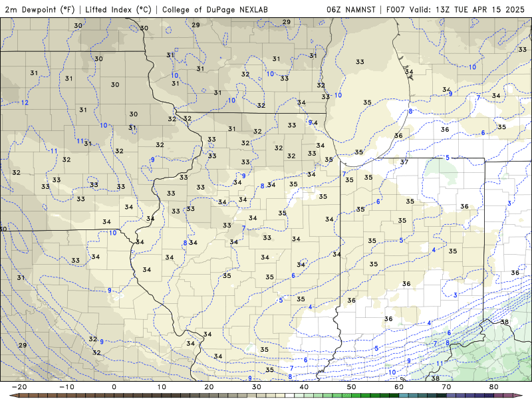Click the '50' color scale label
Viewport: 532px width, 399px height.
tap(352, 387)
